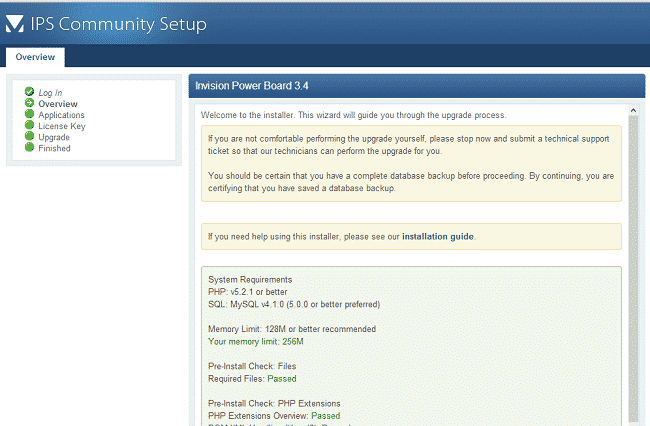
Task: Click the green dot beside Finished
Action: click(30, 148)
